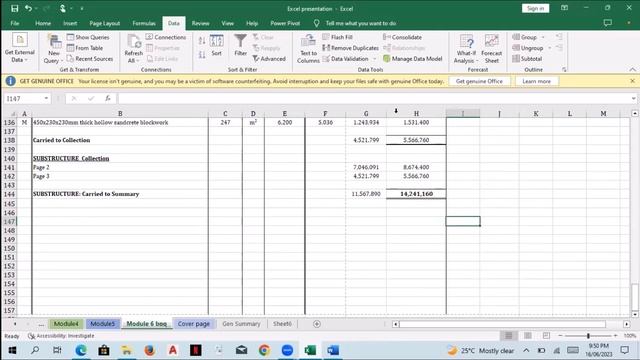Dismiss the genuine Office warning bar
The image size is (640, 360).
click(632, 81)
